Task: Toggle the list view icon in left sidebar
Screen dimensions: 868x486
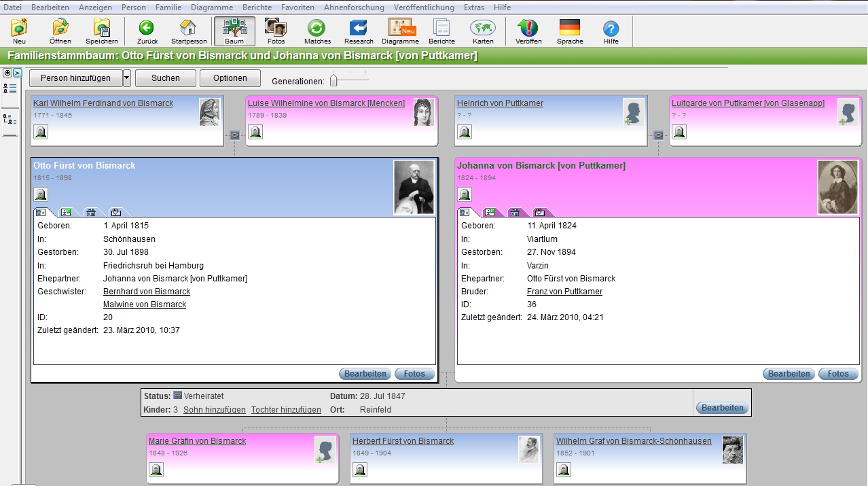Action: pyautogui.click(x=10, y=88)
